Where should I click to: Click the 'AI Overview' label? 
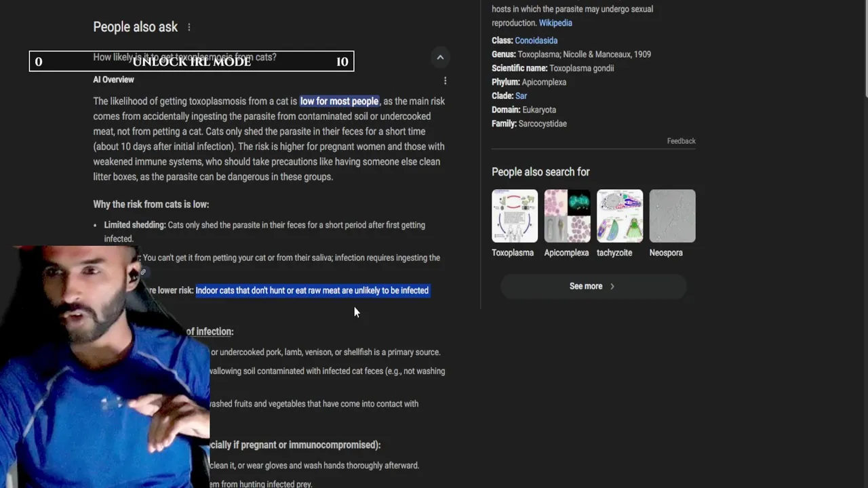(113, 80)
